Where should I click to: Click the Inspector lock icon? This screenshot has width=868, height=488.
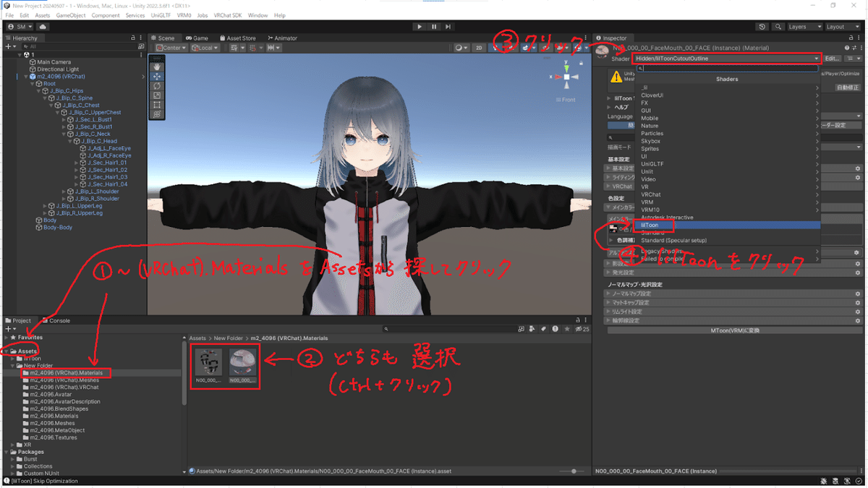coord(850,38)
